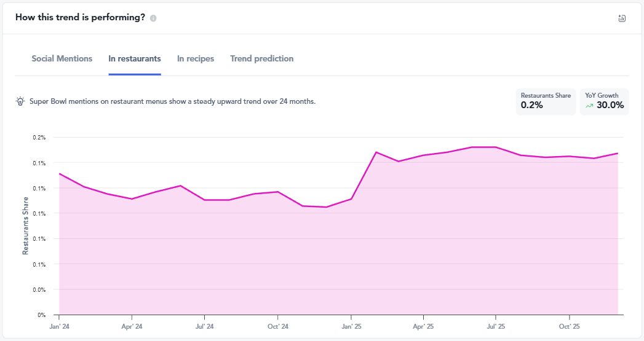Click the info icon beside the trend title
The height and width of the screenshot is (341, 644).
point(153,18)
